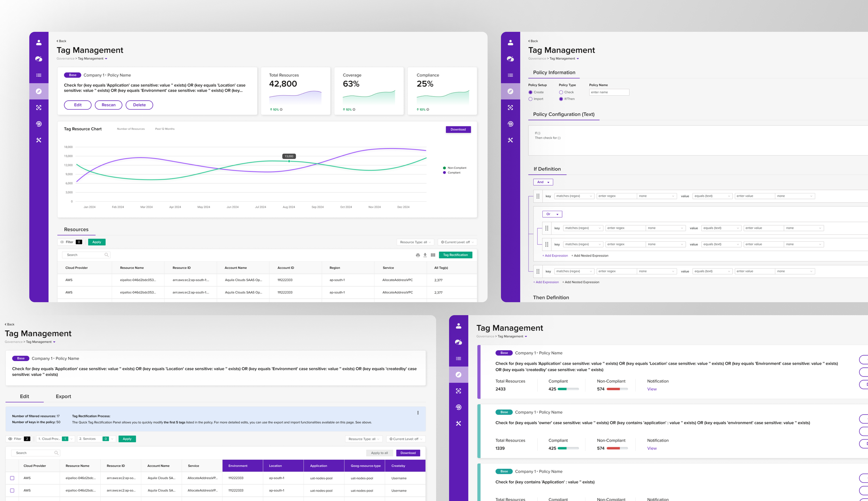Open Current Level: off dropdown in dashboard panel
The height and width of the screenshot is (501, 868).
457,242
